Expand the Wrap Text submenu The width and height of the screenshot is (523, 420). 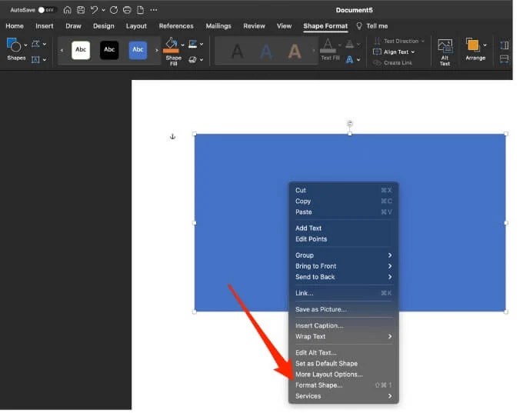(x=343, y=336)
